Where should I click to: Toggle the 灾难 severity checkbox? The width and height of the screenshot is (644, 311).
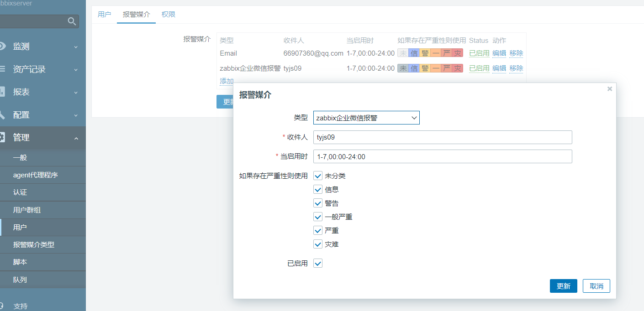(x=318, y=244)
